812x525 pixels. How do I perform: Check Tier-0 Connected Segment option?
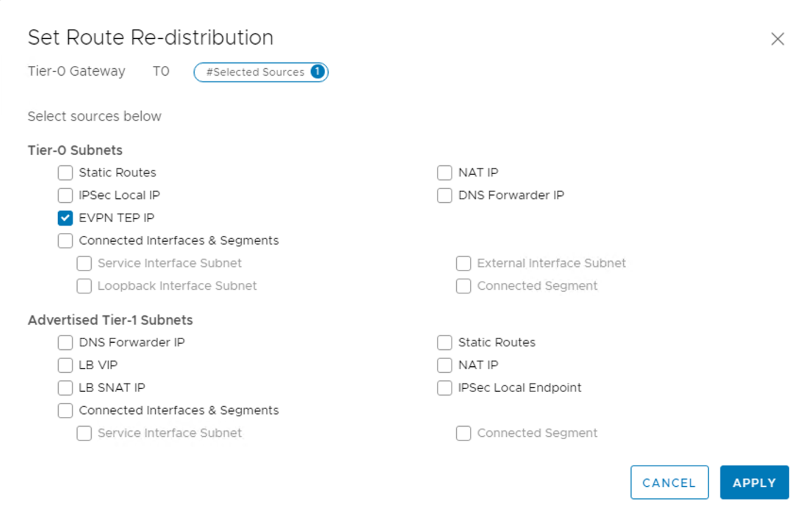click(x=463, y=286)
